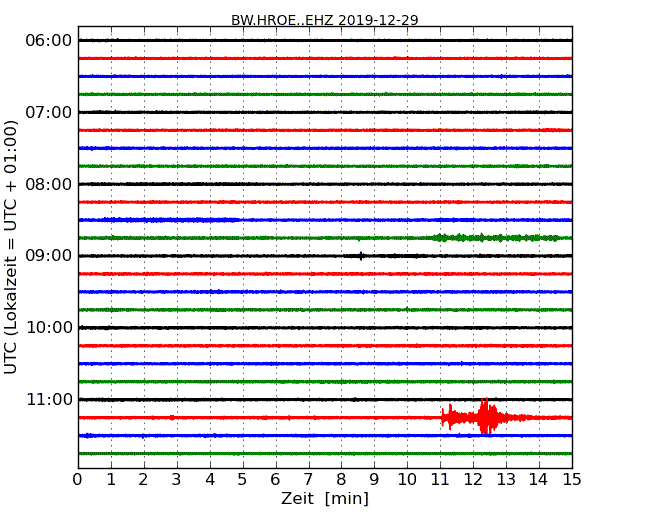Click the green trace wave packet before 09:00
Viewport: 650px width, 520px height.
pos(495,238)
